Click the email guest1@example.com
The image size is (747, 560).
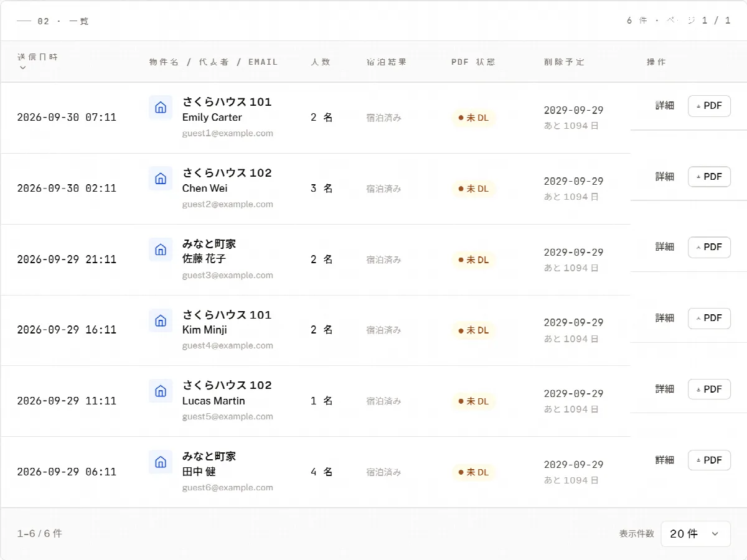coord(228,133)
